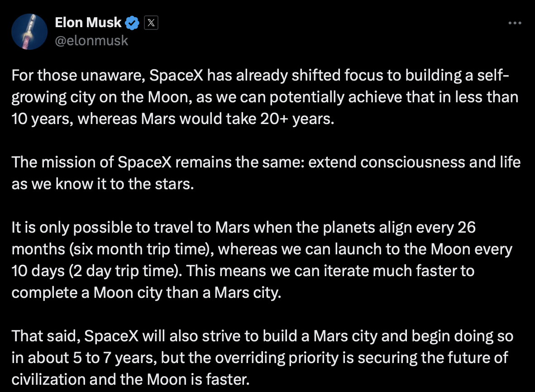
Task: Click the username below the display name
Action: (x=92, y=41)
